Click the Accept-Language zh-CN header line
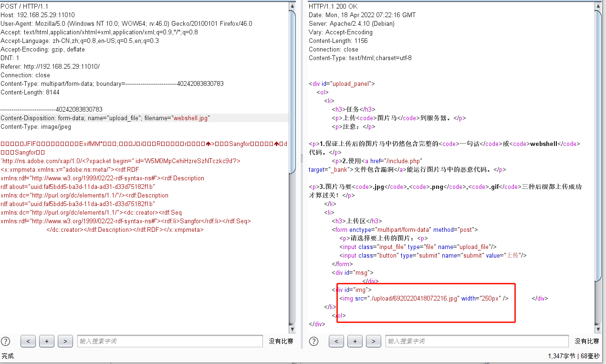This screenshot has width=606, height=364. point(80,41)
